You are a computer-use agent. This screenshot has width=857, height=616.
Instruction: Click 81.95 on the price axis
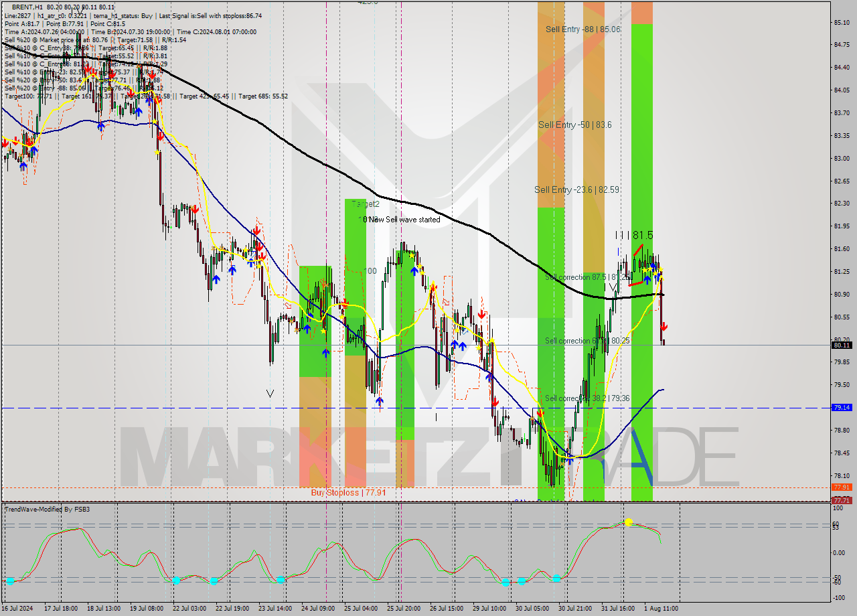tap(842, 226)
